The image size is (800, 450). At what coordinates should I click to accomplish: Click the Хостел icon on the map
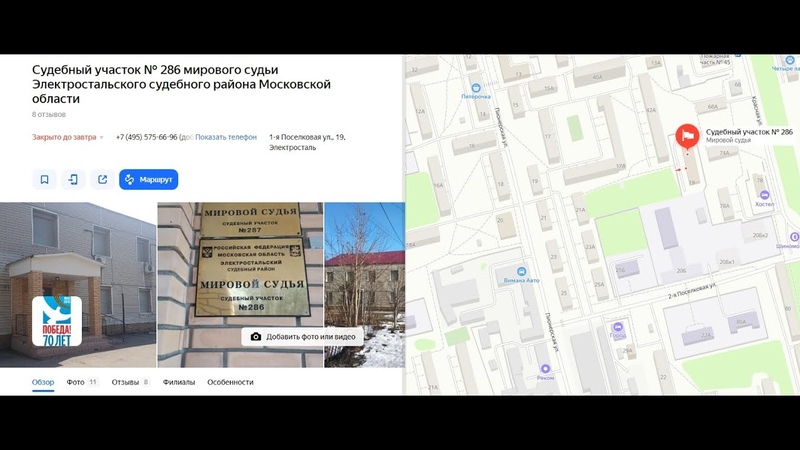click(764, 195)
